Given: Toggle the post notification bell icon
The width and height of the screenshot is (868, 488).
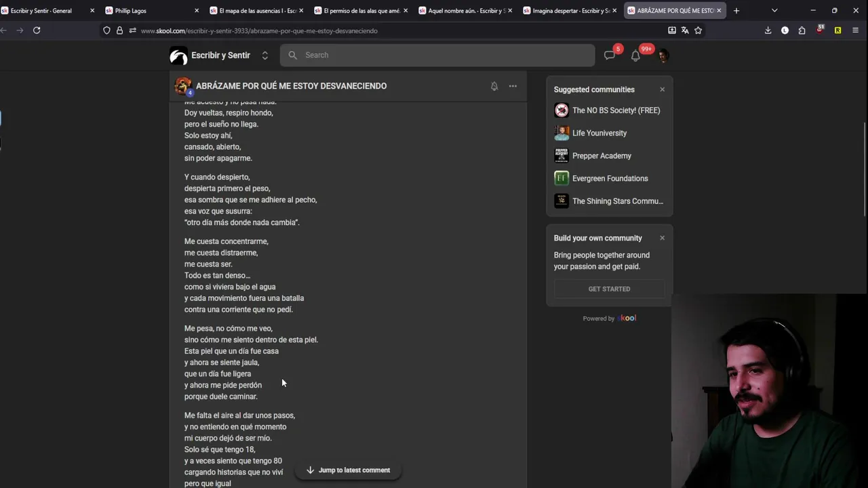Looking at the screenshot, I should (x=494, y=86).
